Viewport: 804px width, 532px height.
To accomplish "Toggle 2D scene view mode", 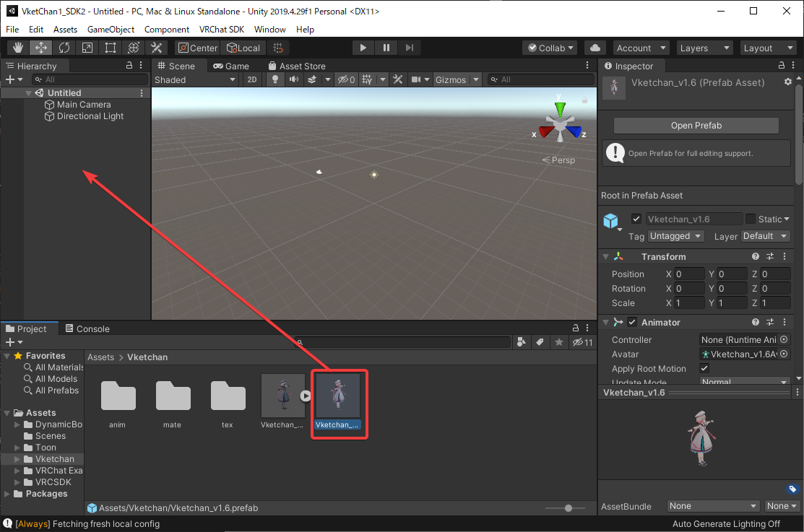I will tap(251, 79).
